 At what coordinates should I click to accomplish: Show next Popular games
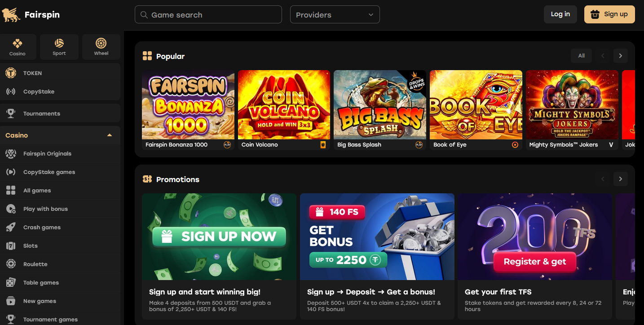[621, 56]
